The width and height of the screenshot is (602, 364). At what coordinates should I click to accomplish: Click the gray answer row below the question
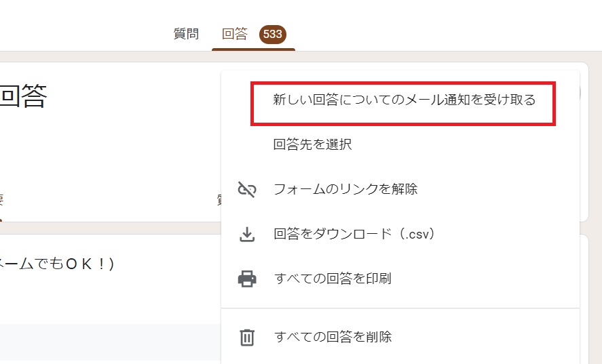[x=111, y=342]
